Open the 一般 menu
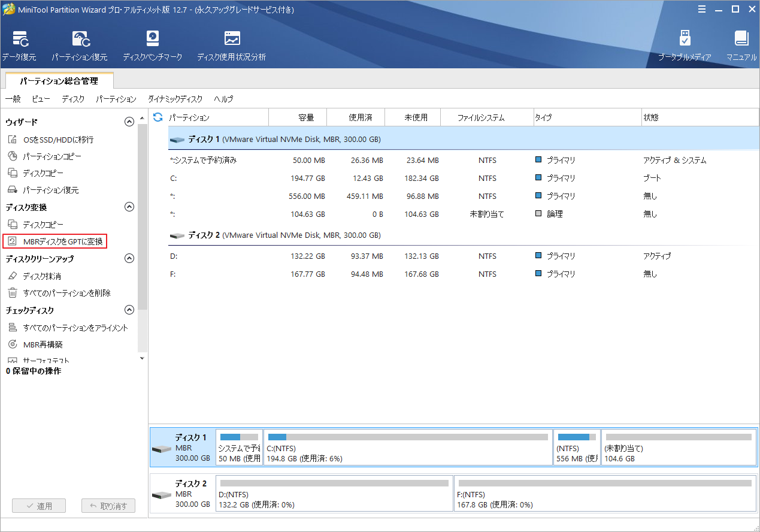 (13, 99)
